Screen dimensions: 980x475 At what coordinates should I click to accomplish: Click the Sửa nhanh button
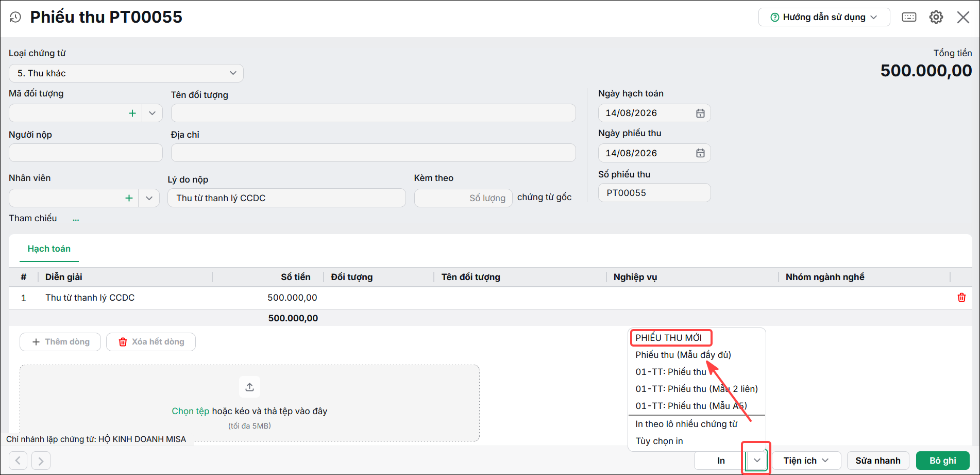(x=878, y=461)
